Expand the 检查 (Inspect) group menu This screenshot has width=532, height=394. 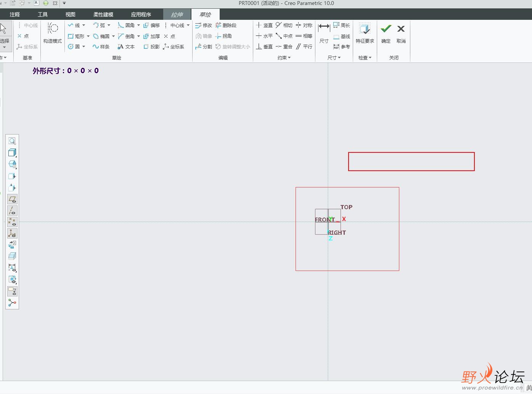(365, 58)
